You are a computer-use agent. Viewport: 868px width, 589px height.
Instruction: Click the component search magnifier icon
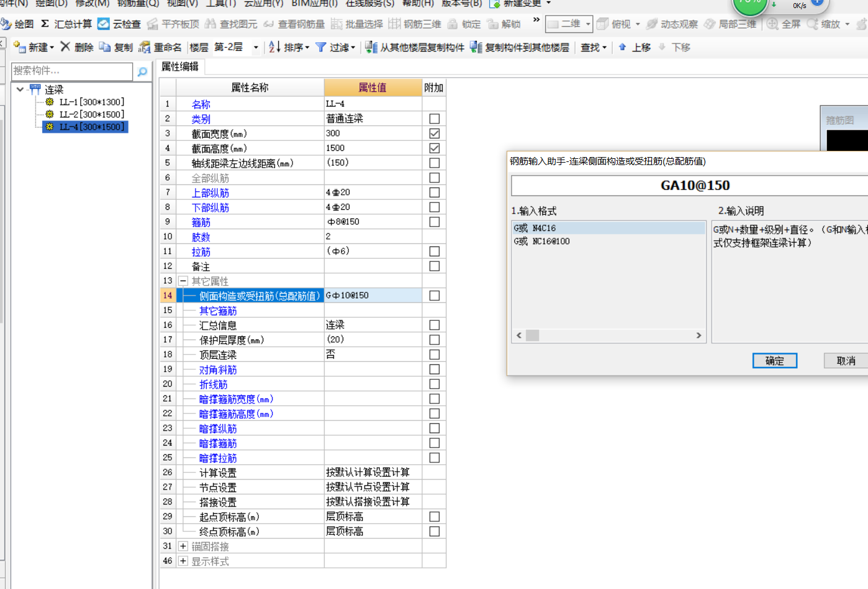143,71
